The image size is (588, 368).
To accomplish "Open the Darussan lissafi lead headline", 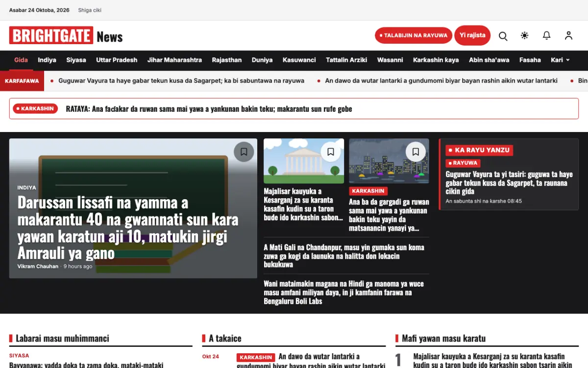I will pyautogui.click(x=128, y=228).
